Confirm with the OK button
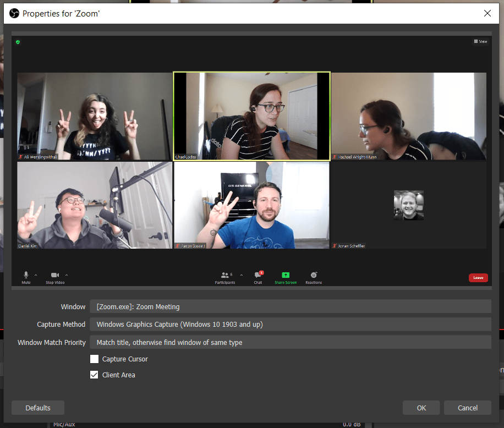The height and width of the screenshot is (428, 504). tap(421, 408)
